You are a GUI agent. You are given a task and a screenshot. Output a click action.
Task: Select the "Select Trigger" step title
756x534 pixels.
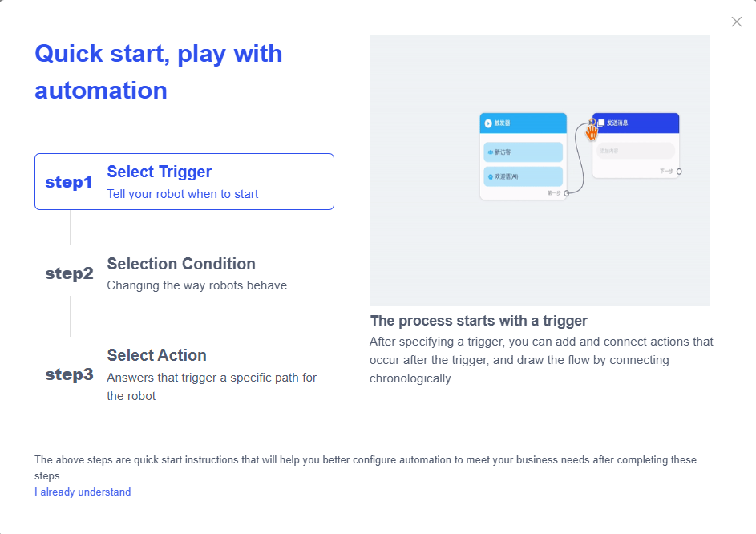point(160,172)
